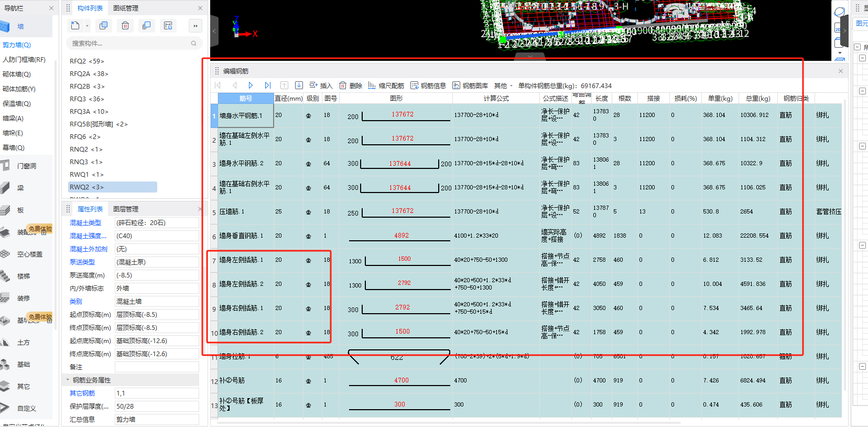Image resolution: width=868 pixels, height=427 pixels.
Task: Edit 保护层厚度 value 50/28
Action: pos(157,407)
